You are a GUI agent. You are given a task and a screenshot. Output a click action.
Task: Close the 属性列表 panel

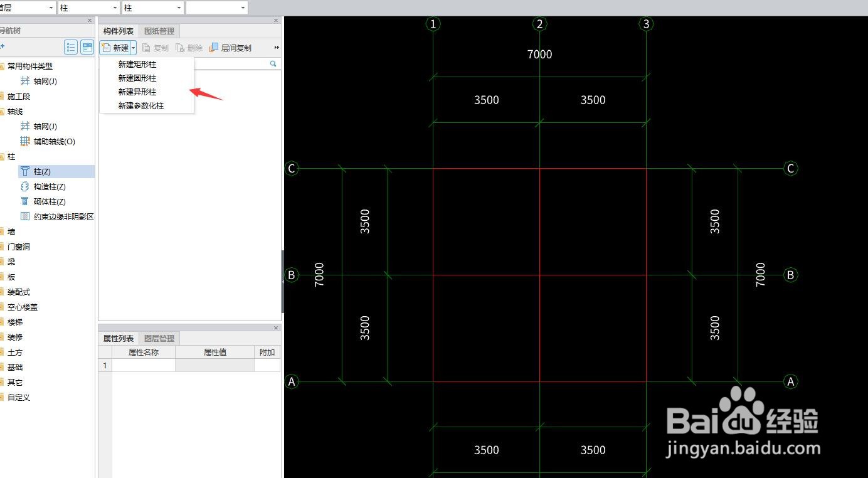click(x=276, y=328)
